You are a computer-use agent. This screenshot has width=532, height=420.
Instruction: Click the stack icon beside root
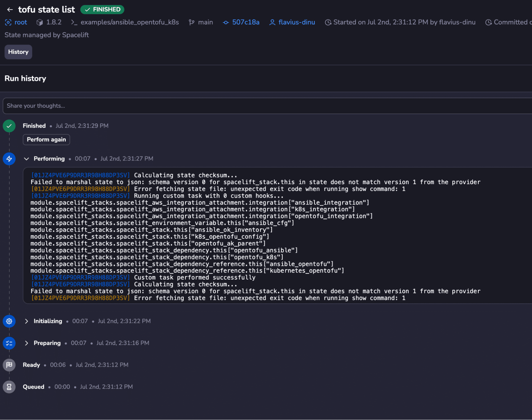(x=8, y=22)
